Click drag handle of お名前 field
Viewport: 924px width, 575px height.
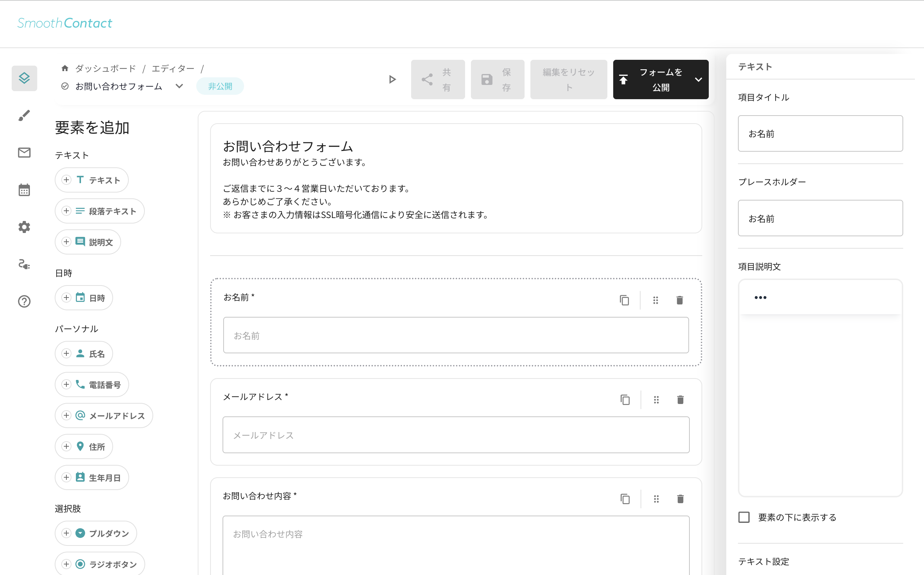tap(656, 300)
